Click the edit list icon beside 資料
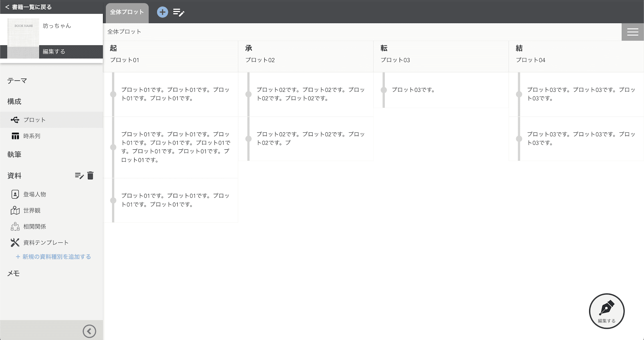 (x=79, y=175)
